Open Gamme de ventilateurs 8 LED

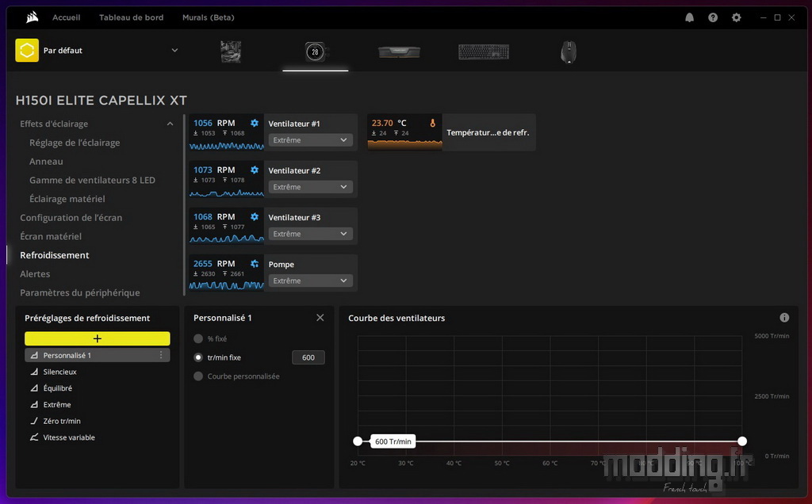click(92, 180)
